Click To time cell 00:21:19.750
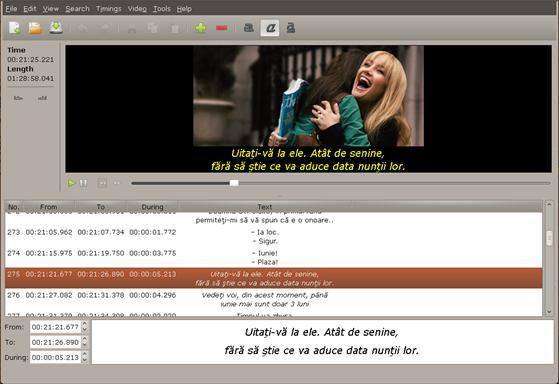The width and height of the screenshot is (559, 384). pos(101,253)
